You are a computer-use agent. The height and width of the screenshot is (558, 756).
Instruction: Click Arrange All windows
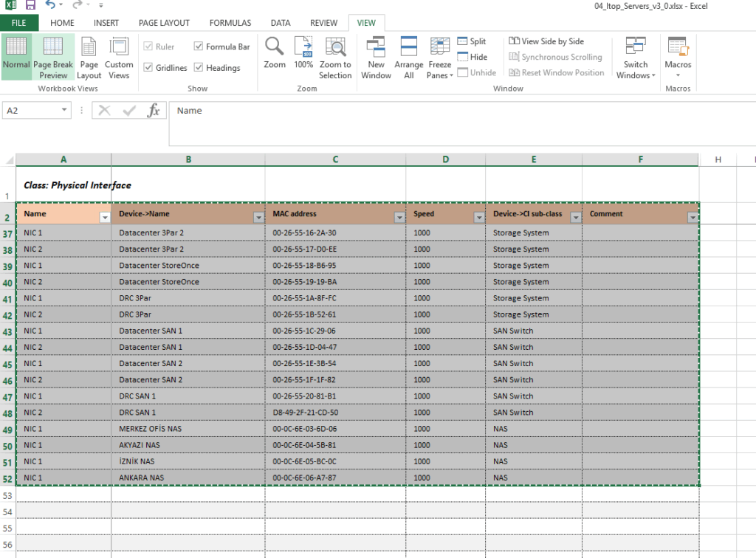tap(408, 58)
